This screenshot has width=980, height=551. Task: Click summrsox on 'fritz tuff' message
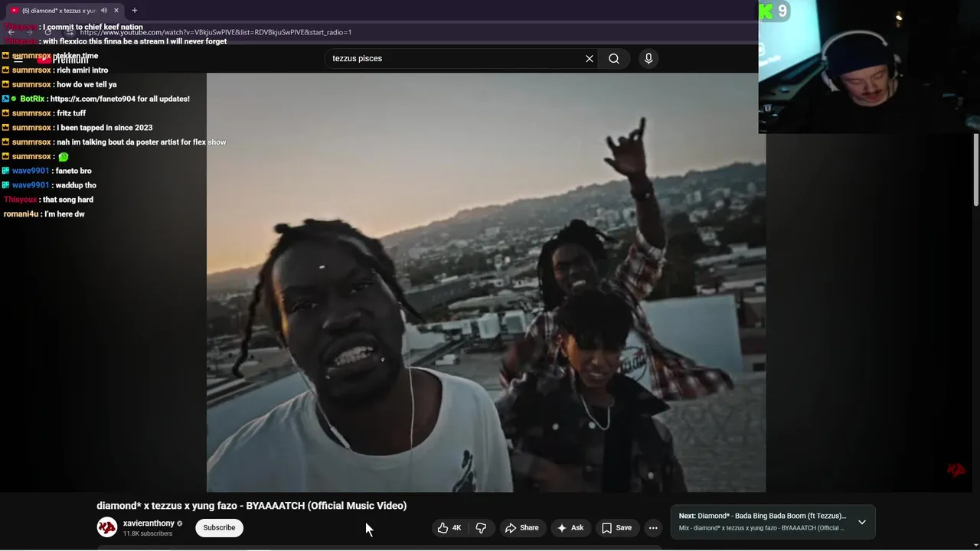[31, 113]
